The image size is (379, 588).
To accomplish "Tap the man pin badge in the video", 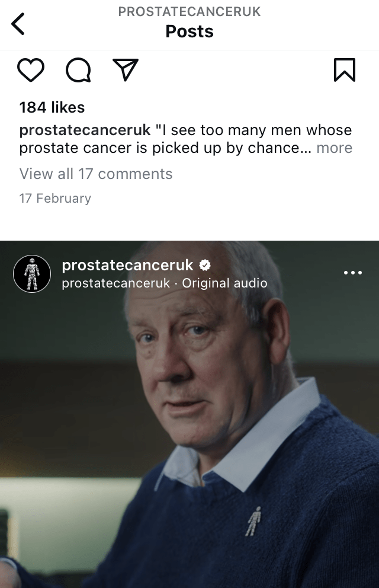I will [253, 521].
